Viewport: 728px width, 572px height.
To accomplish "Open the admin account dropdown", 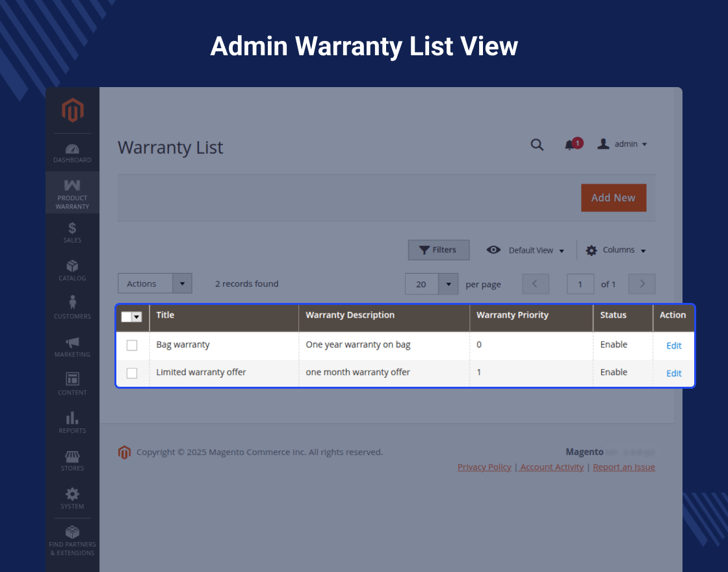I will click(x=622, y=144).
